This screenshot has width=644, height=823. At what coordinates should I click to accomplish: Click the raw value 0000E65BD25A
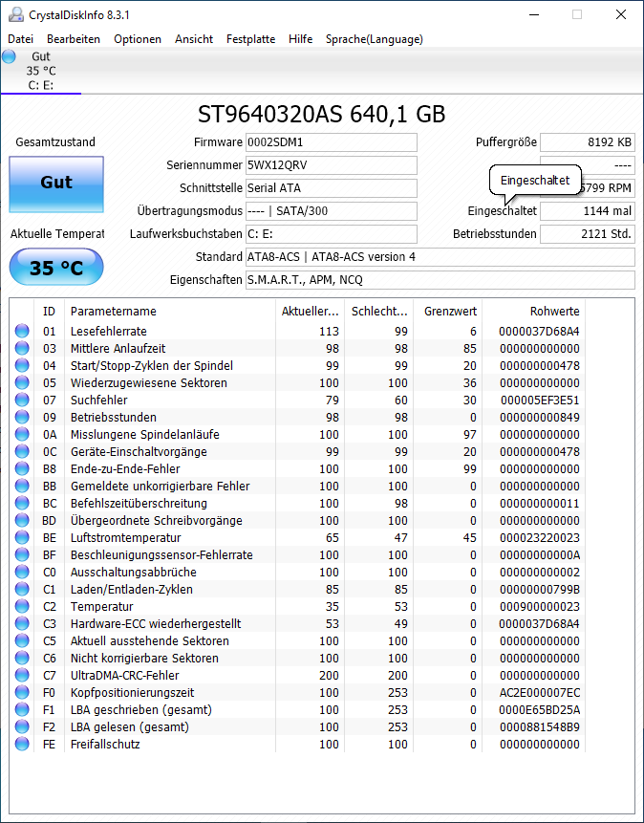coord(540,709)
